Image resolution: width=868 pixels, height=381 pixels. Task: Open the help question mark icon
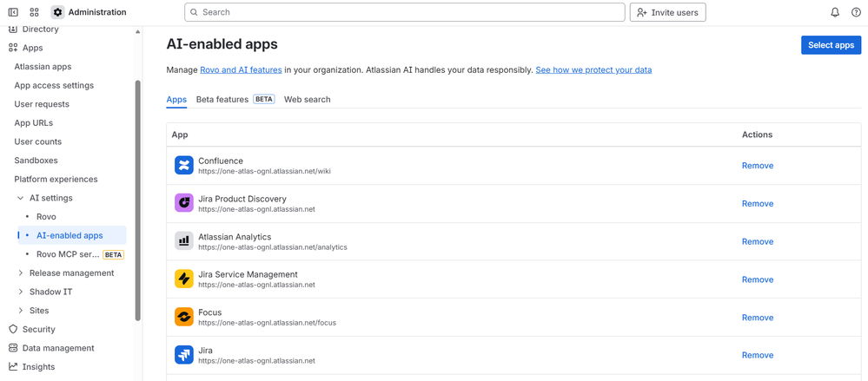click(856, 12)
